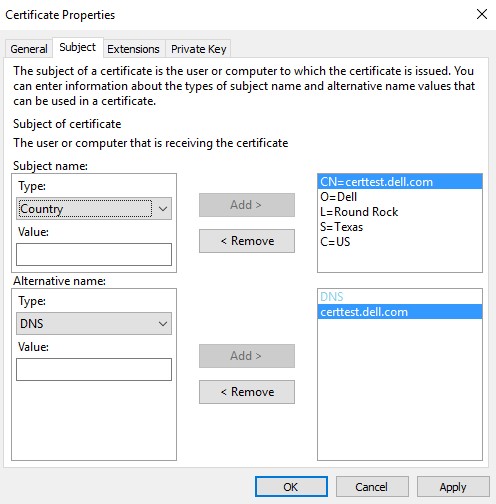Select the Subject tab

pyautogui.click(x=78, y=47)
